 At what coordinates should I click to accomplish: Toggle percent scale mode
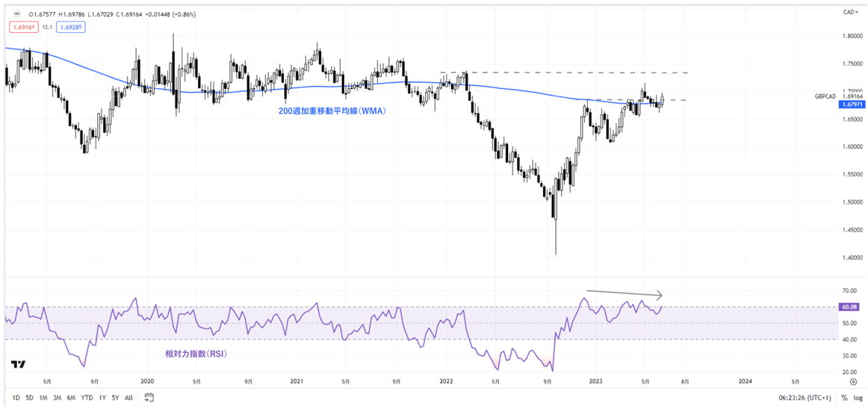844,398
